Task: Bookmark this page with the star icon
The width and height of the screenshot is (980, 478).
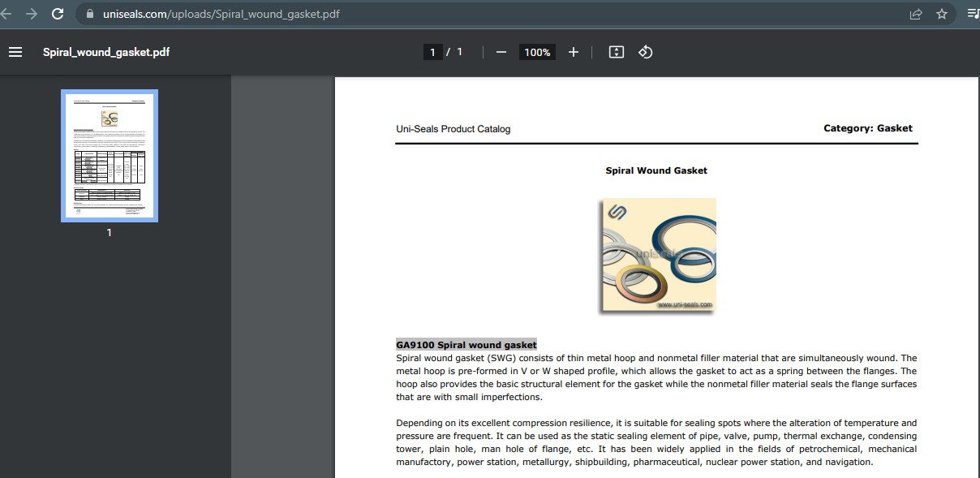Action: 941,14
